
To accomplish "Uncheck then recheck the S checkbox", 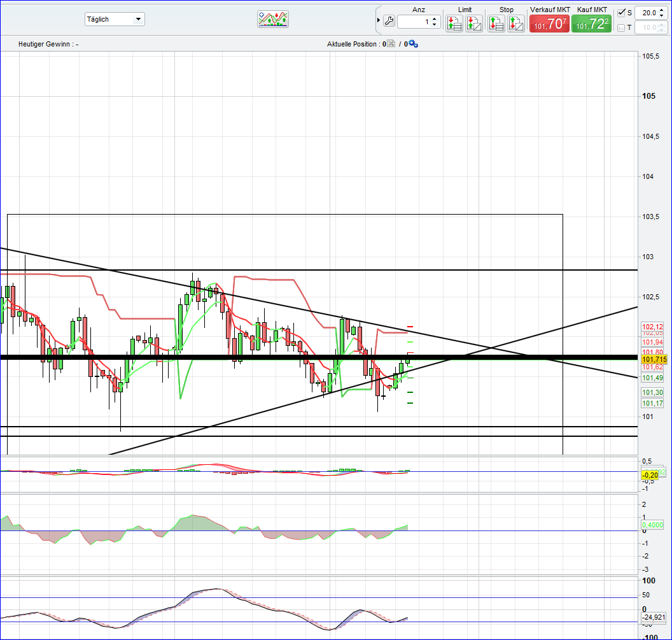I will pos(622,13).
